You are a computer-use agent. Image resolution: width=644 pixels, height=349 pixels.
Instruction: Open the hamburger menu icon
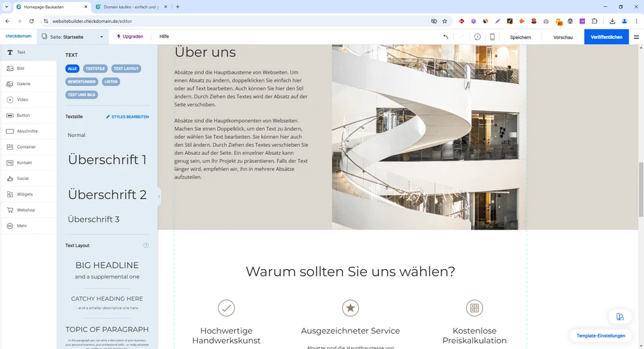tap(636, 37)
